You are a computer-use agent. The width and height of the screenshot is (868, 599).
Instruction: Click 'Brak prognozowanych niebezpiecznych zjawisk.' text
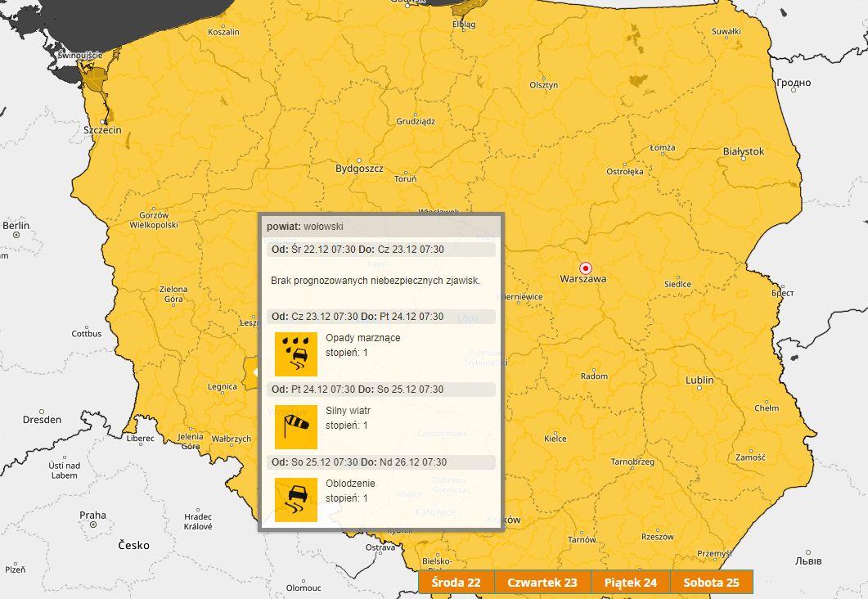(376, 281)
